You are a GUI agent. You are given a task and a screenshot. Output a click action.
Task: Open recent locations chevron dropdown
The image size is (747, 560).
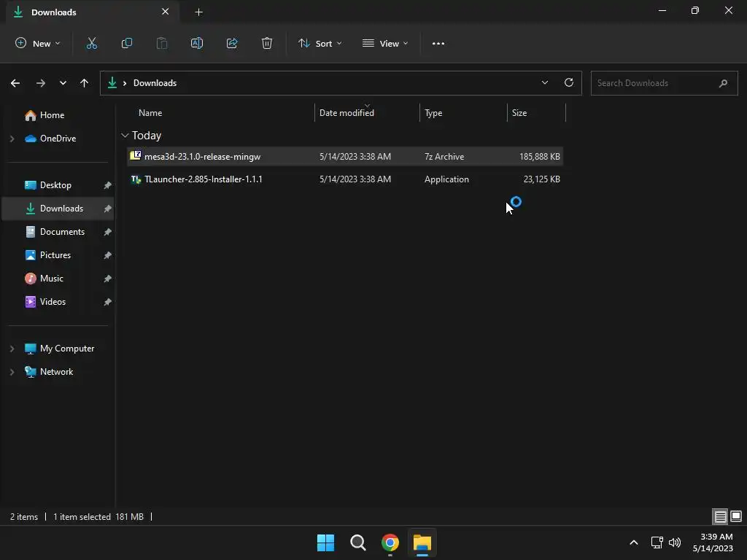coord(63,83)
